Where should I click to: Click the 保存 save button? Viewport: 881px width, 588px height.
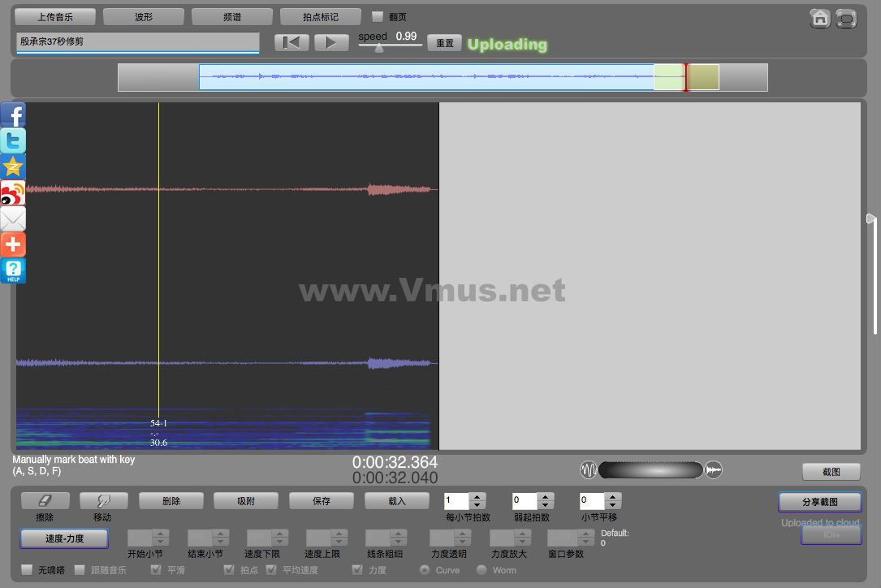tap(322, 501)
